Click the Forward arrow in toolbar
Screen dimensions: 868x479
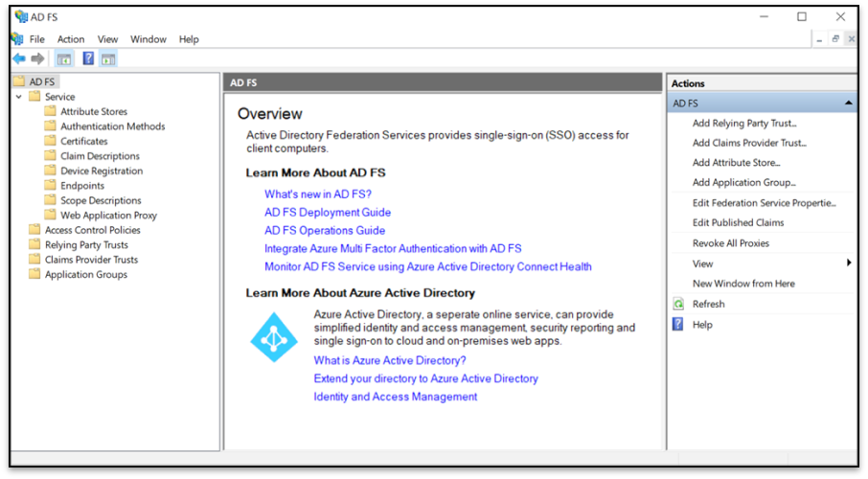coord(37,59)
